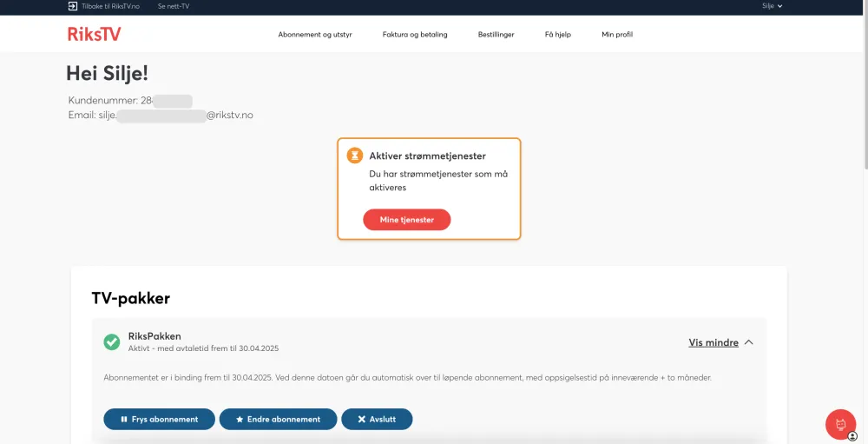Open the Silje user dropdown

pyautogui.click(x=772, y=6)
